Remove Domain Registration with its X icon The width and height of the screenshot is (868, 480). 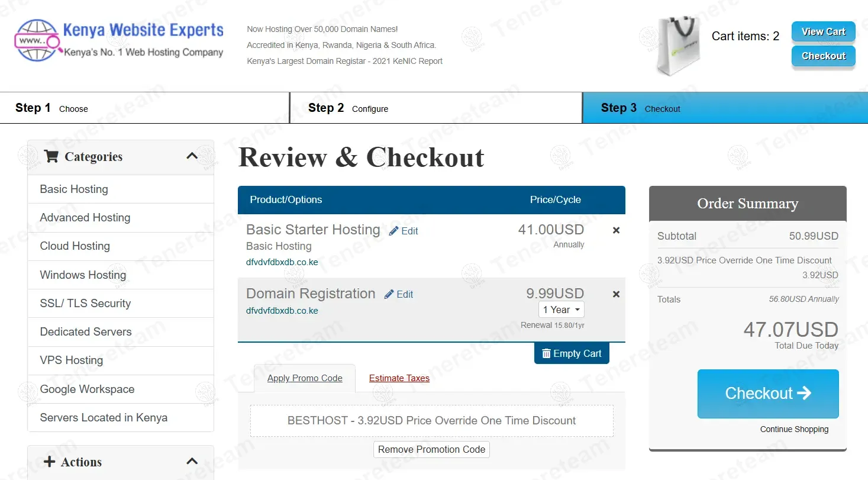pyautogui.click(x=616, y=294)
